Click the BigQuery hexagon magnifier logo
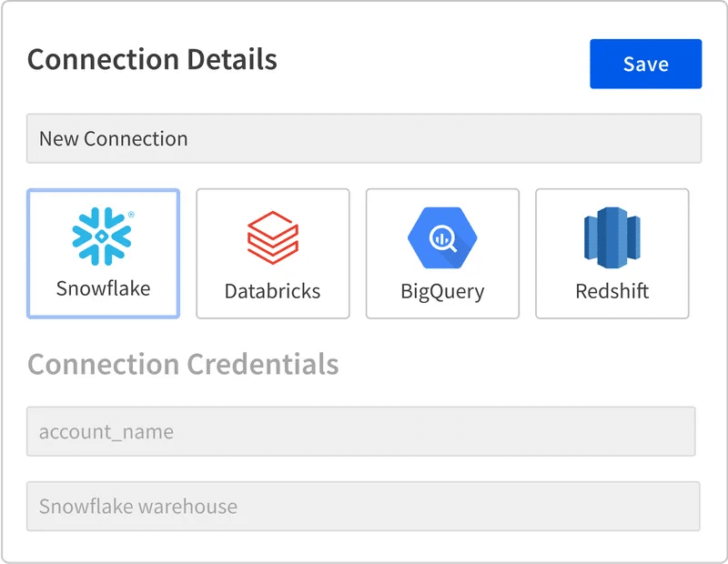Image resolution: width=728 pixels, height=564 pixels. [x=442, y=237]
